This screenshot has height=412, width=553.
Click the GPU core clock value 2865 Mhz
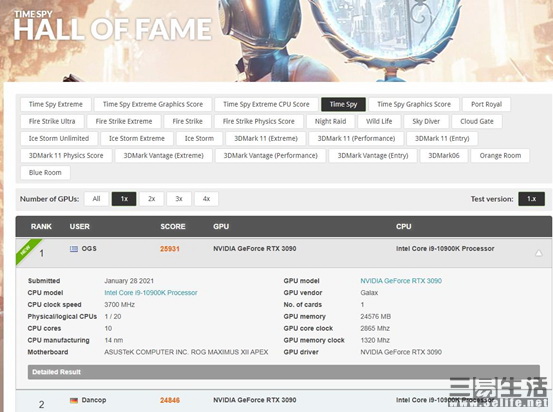point(375,328)
